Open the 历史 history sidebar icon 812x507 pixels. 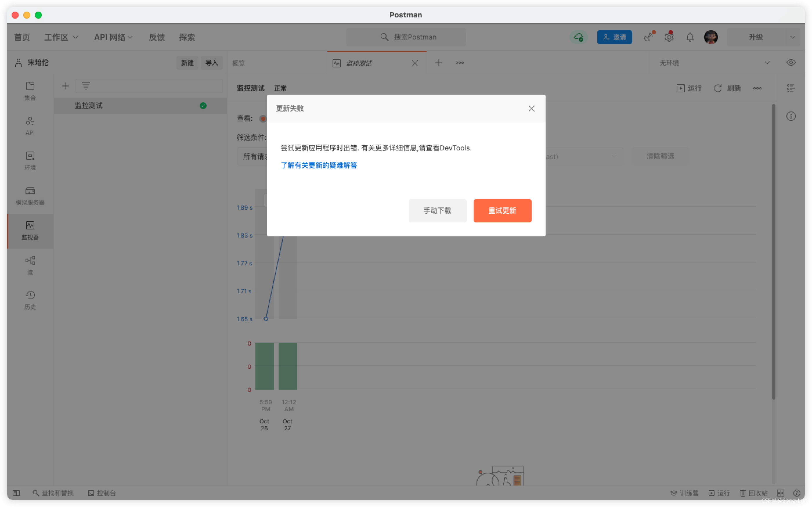click(30, 300)
